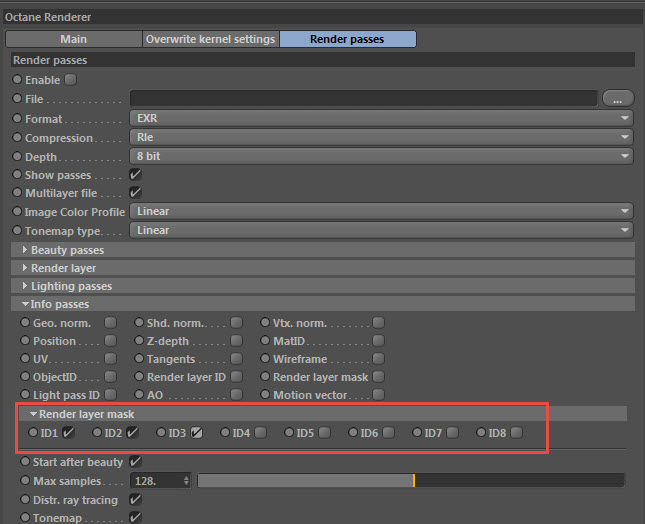Collapse the Render layer mask subsection
Image resolution: width=645 pixels, height=524 pixels.
tap(322, 414)
